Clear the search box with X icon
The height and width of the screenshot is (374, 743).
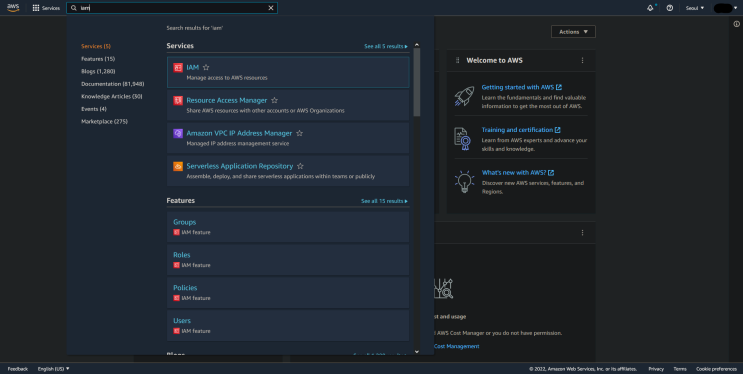point(271,8)
